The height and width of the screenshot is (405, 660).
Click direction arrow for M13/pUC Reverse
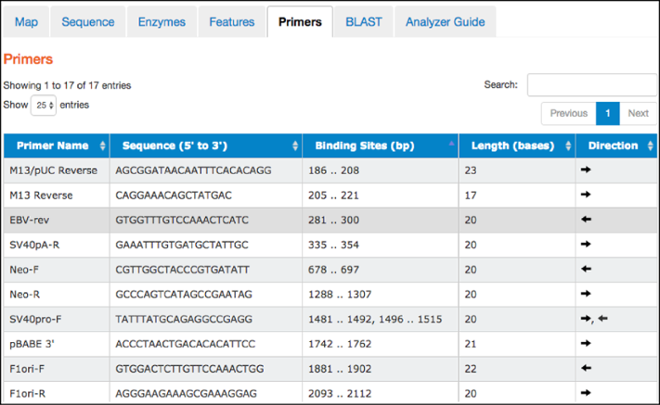(586, 171)
